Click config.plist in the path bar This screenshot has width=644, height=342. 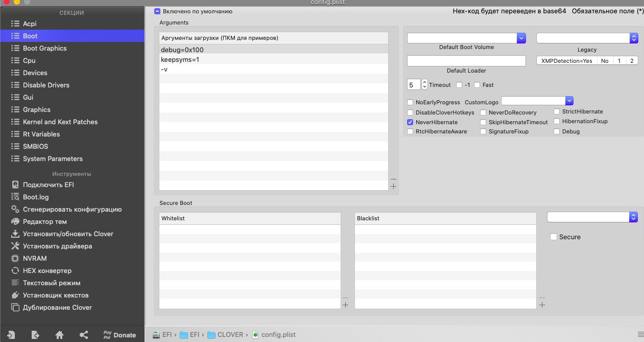[x=274, y=335]
